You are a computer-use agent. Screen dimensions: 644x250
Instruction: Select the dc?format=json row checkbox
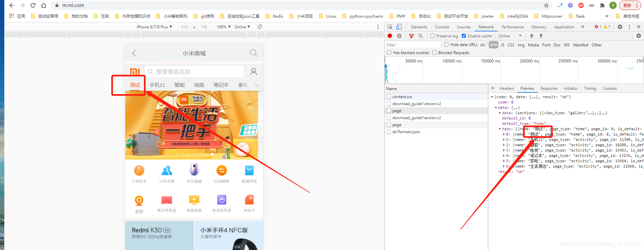click(389, 132)
